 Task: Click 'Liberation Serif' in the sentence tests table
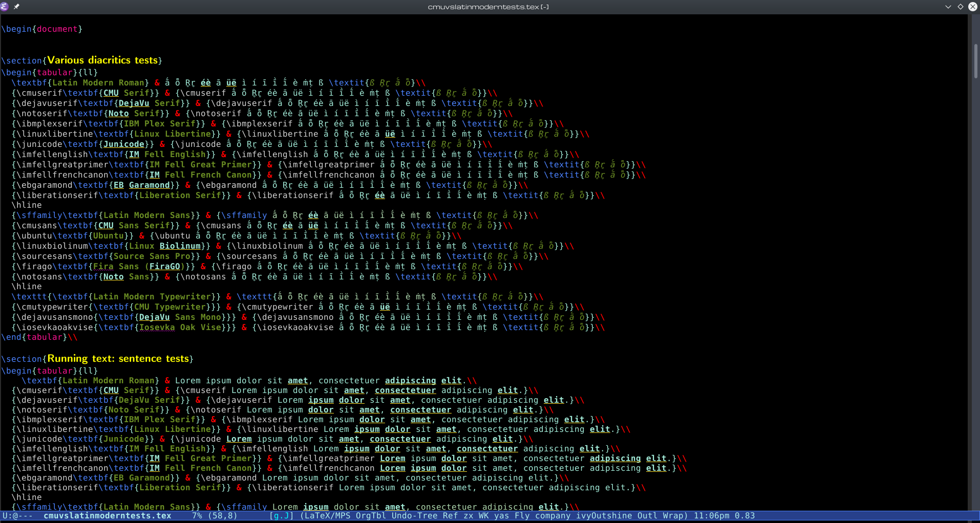pyautogui.click(x=180, y=488)
